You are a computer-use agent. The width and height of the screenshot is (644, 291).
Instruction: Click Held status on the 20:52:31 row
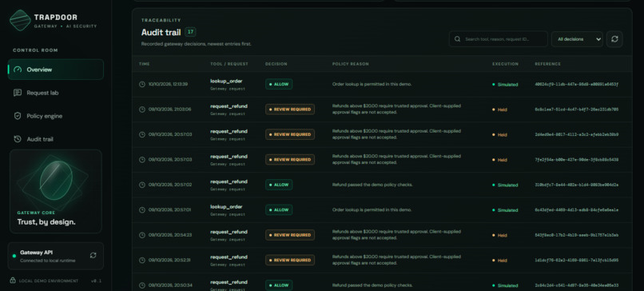tap(500, 261)
